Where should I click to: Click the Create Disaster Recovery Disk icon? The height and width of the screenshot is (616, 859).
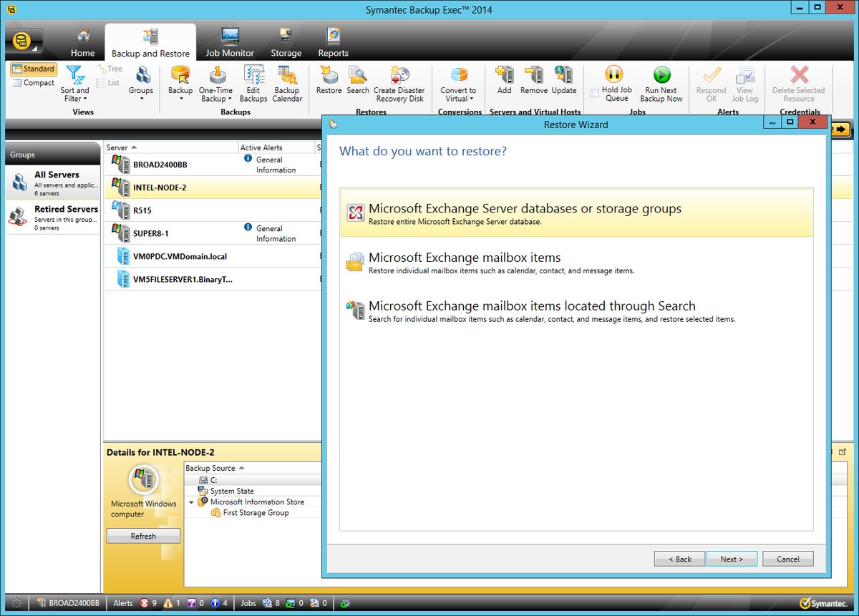pos(399,81)
